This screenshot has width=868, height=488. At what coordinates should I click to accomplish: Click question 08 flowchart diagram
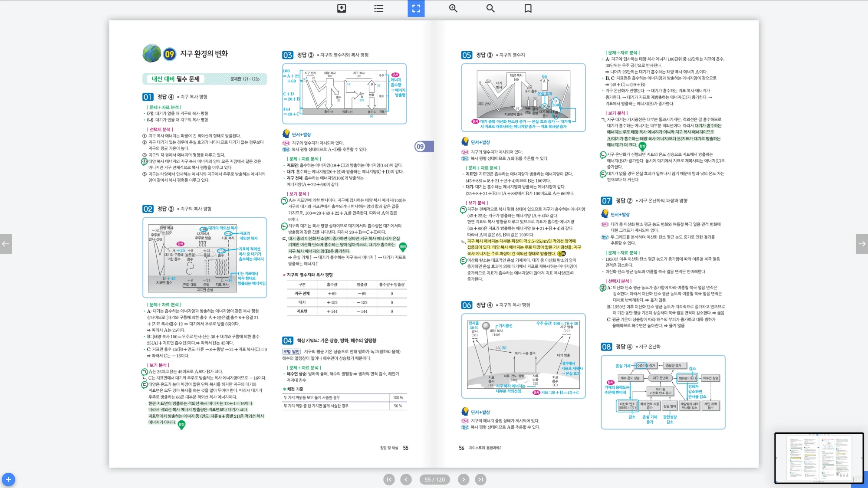tap(663, 392)
